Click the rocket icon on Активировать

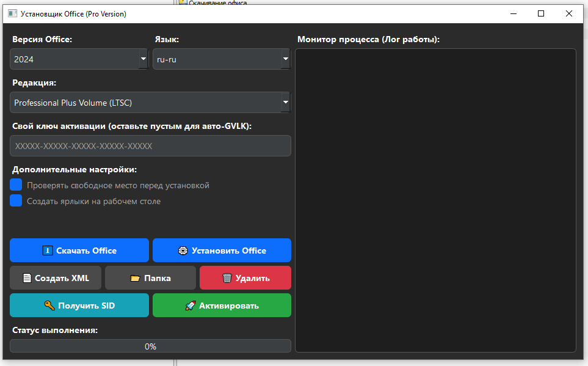(x=191, y=306)
